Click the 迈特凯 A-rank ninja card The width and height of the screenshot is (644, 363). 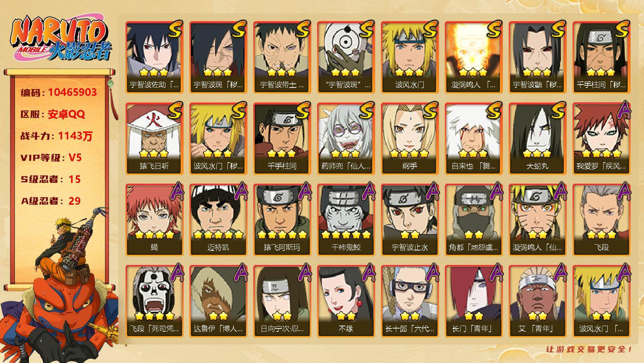[x=218, y=220]
